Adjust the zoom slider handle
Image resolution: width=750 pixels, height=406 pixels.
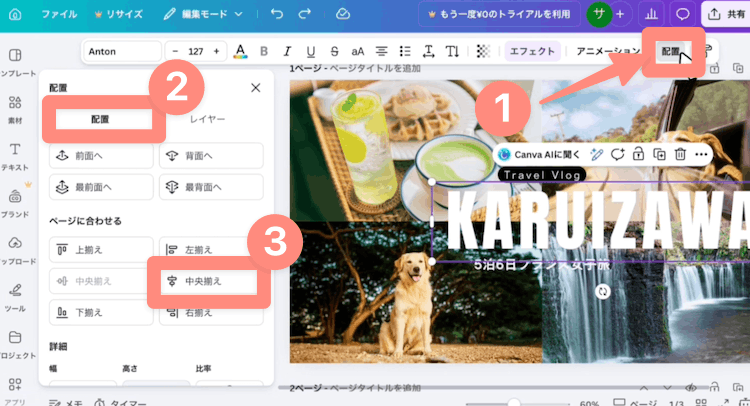pos(514,402)
